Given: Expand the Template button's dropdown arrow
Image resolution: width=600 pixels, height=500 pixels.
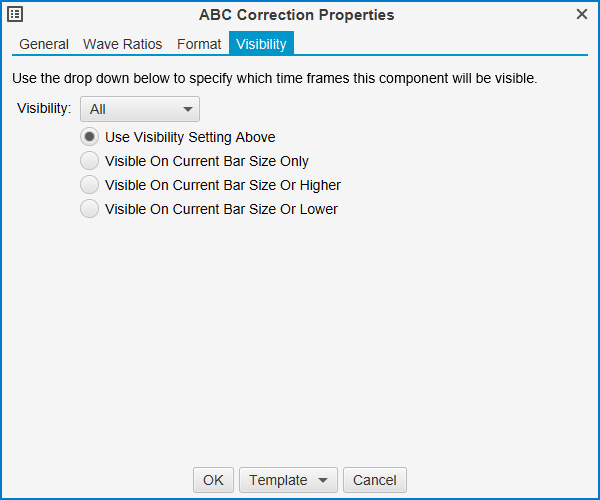Looking at the screenshot, I should (x=322, y=480).
